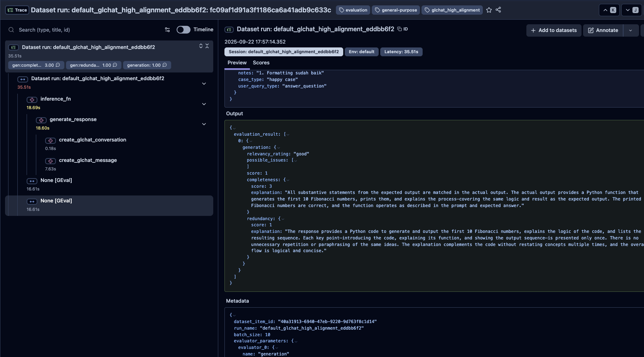Click the expand-all arrows icon in the tree
Image resolution: width=644 pixels, height=357 pixels.
coord(201,46)
